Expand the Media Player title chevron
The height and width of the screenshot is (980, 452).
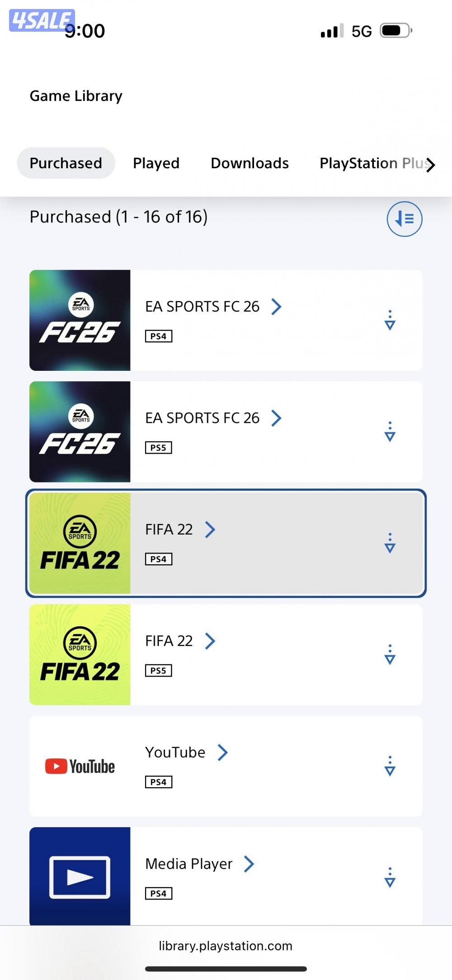(x=249, y=864)
